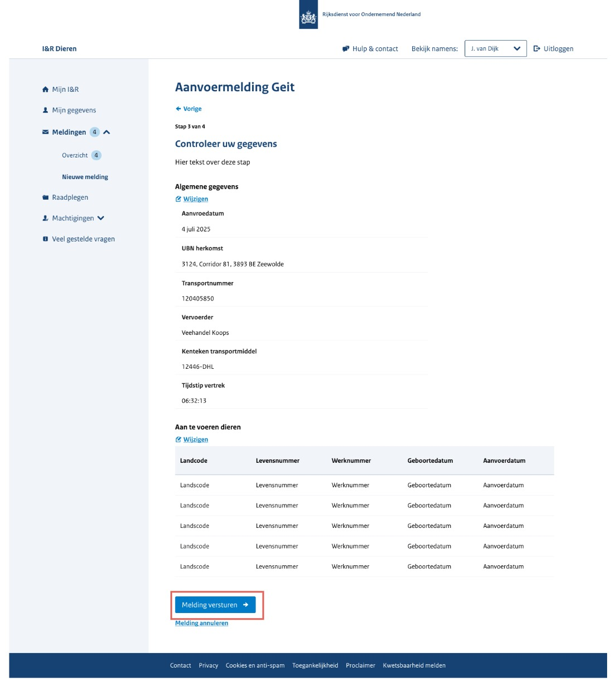Open the Proclaimer footer link
This screenshot has height=687, width=616.
[x=361, y=666]
